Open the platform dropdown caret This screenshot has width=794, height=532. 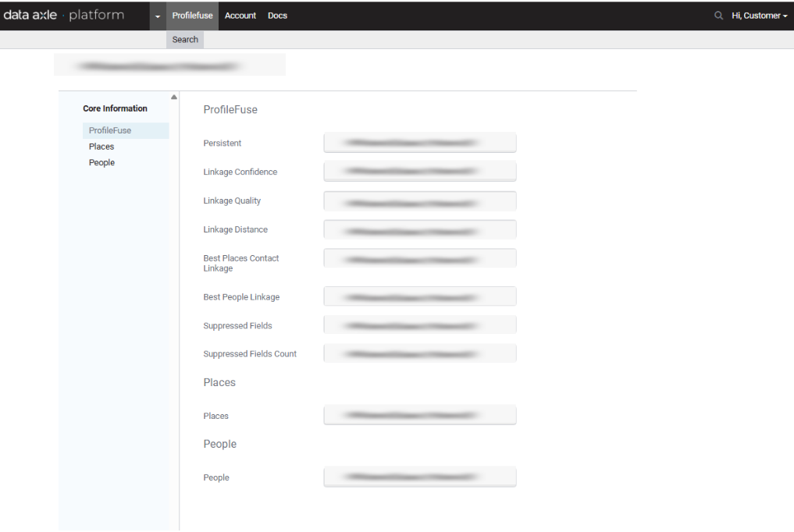click(x=158, y=16)
